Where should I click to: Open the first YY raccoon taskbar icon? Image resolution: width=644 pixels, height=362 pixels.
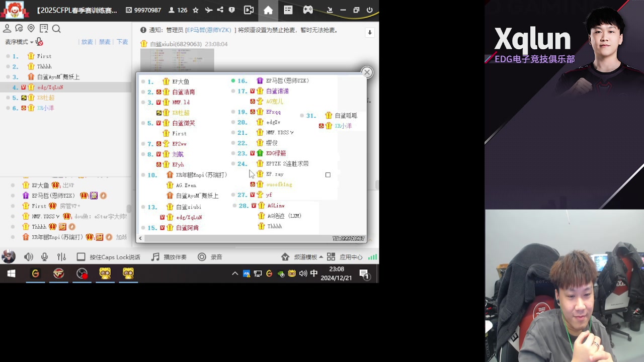[105, 274]
